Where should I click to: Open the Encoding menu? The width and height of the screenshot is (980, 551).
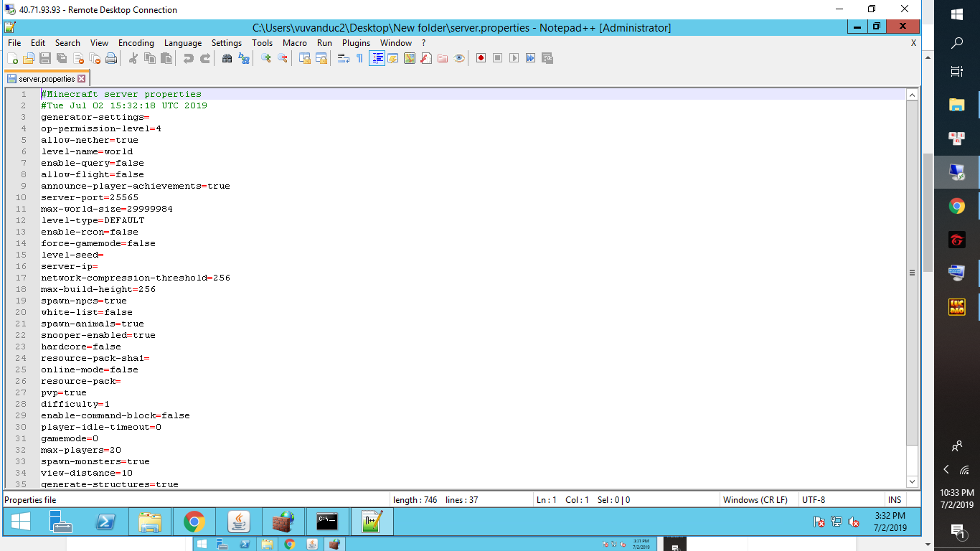136,43
